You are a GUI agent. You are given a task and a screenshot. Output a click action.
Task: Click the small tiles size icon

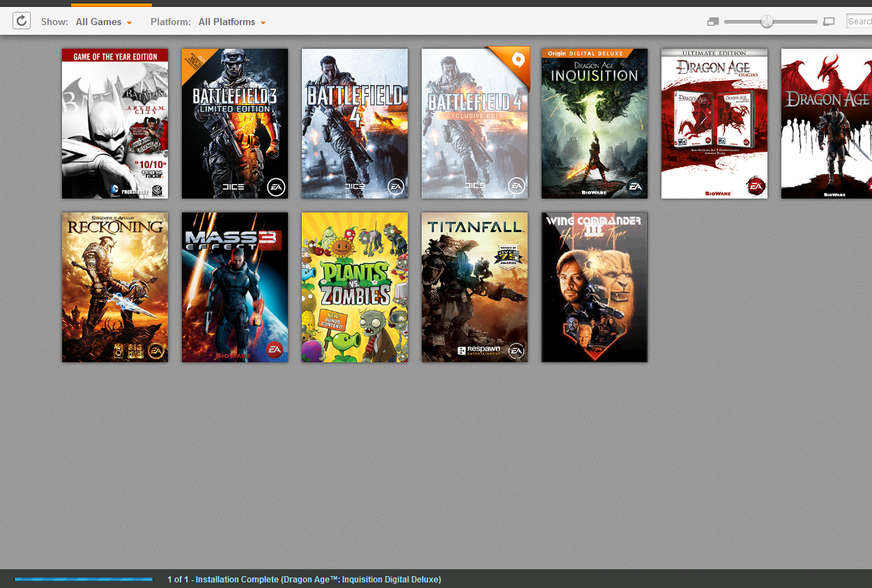point(712,22)
